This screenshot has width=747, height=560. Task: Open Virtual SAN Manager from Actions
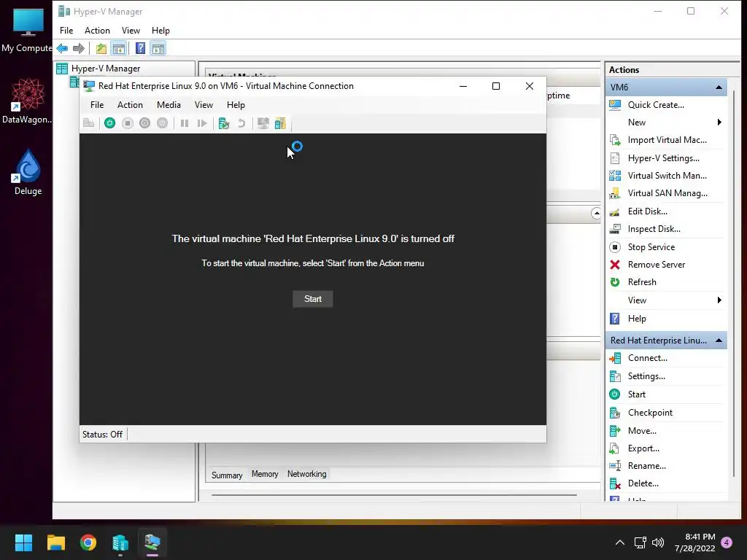click(x=667, y=193)
